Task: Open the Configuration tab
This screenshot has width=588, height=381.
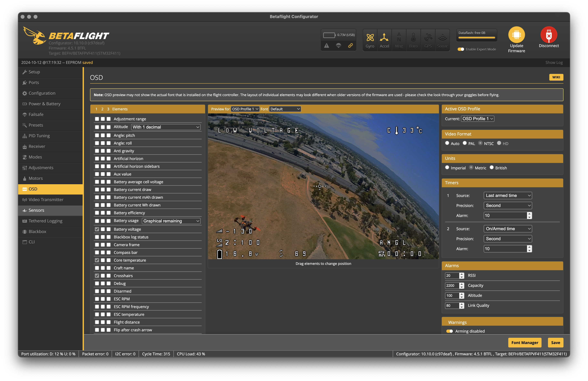Action: [50, 93]
